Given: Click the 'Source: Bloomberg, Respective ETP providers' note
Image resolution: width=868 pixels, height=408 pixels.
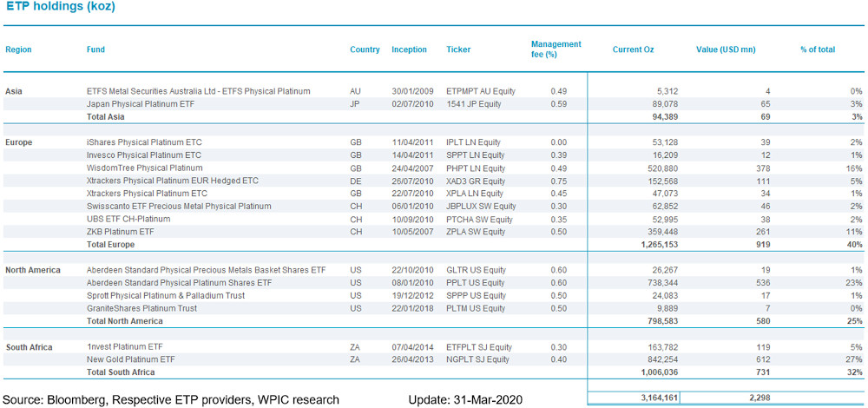Looking at the screenshot, I should [x=171, y=399].
